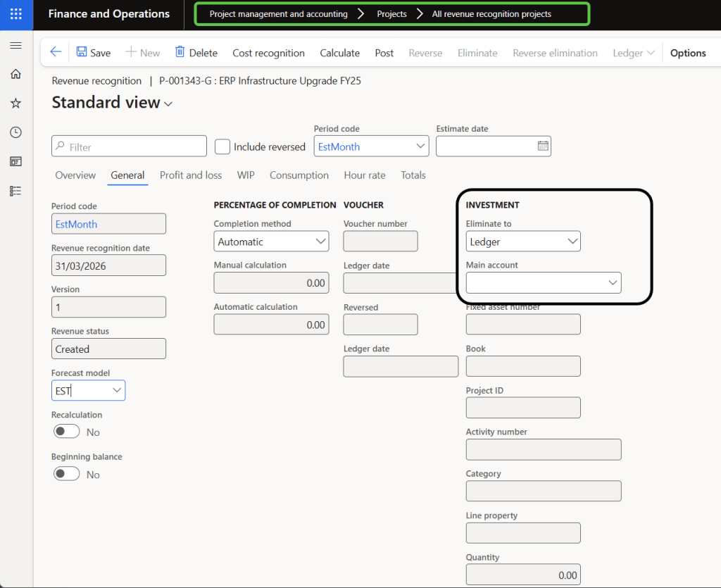Open Favorites star icon in sidebar

15,104
